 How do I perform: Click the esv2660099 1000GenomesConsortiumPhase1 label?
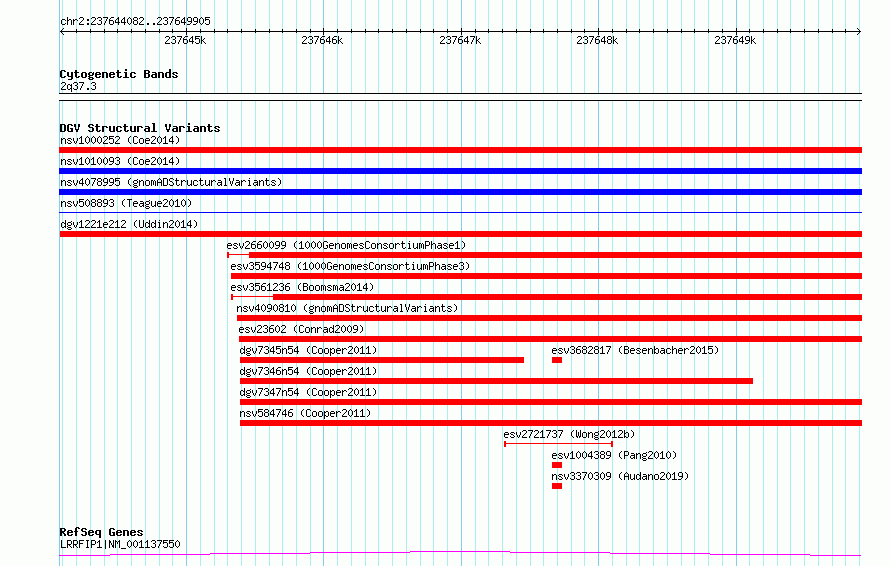point(346,245)
